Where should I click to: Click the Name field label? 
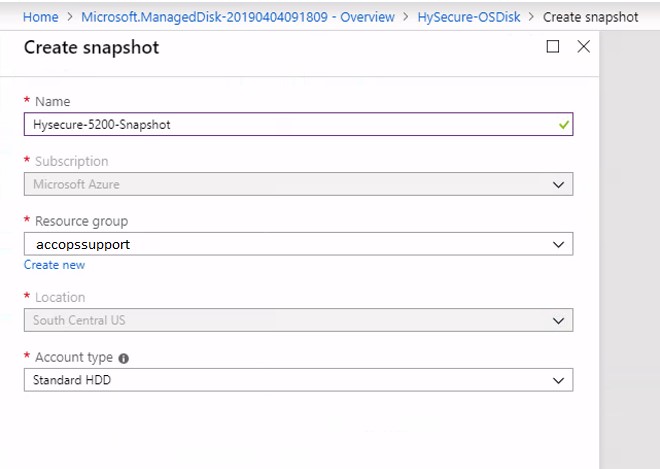(52, 101)
